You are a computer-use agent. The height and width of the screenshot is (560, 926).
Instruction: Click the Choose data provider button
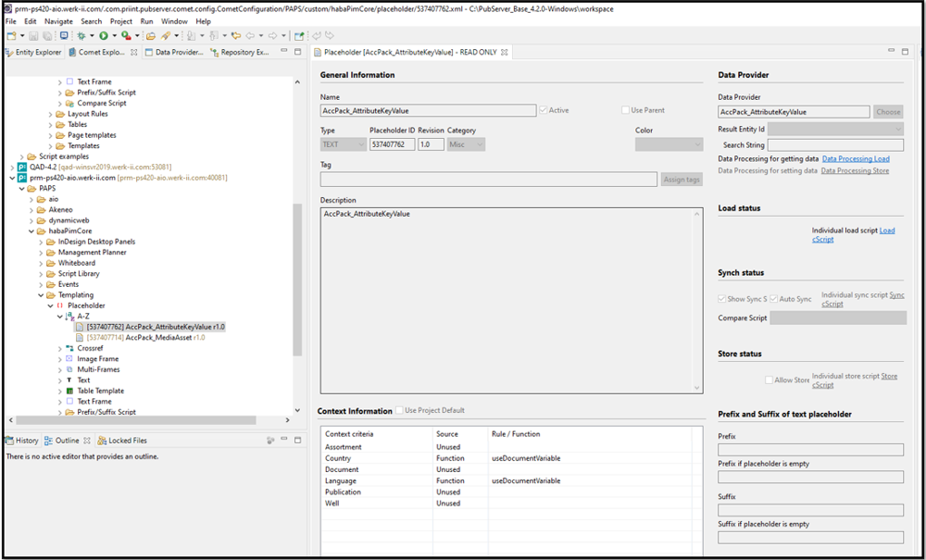click(888, 112)
